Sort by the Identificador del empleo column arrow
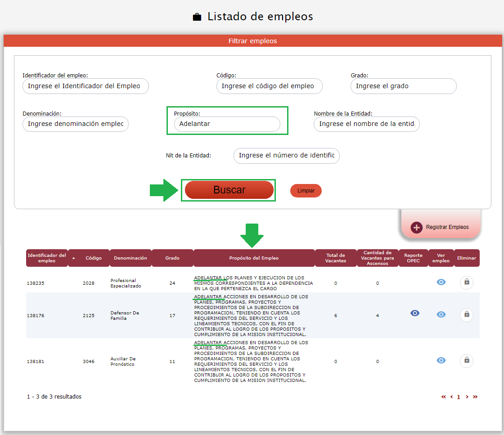 coord(74,258)
